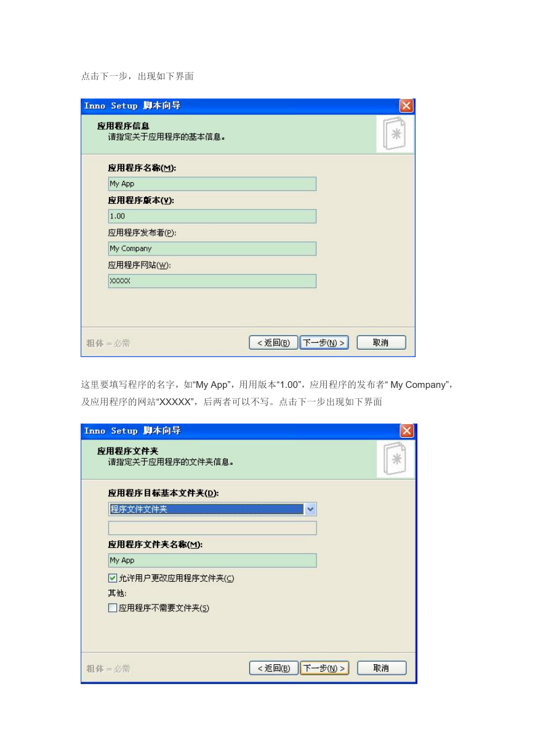The width and height of the screenshot is (535, 756).
Task: Click 返回(B) in the 应用程序文件夹 dialog
Action: [274, 668]
